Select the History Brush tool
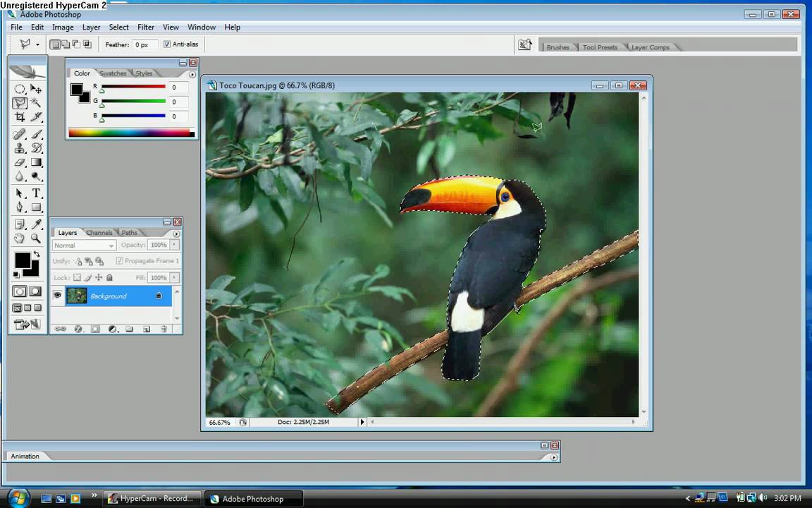The height and width of the screenshot is (508, 812). pos(36,148)
